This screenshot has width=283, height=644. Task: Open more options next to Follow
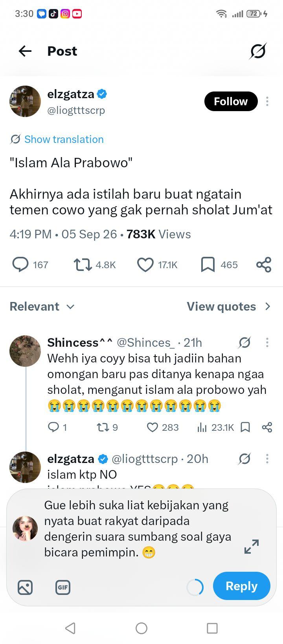point(267,101)
